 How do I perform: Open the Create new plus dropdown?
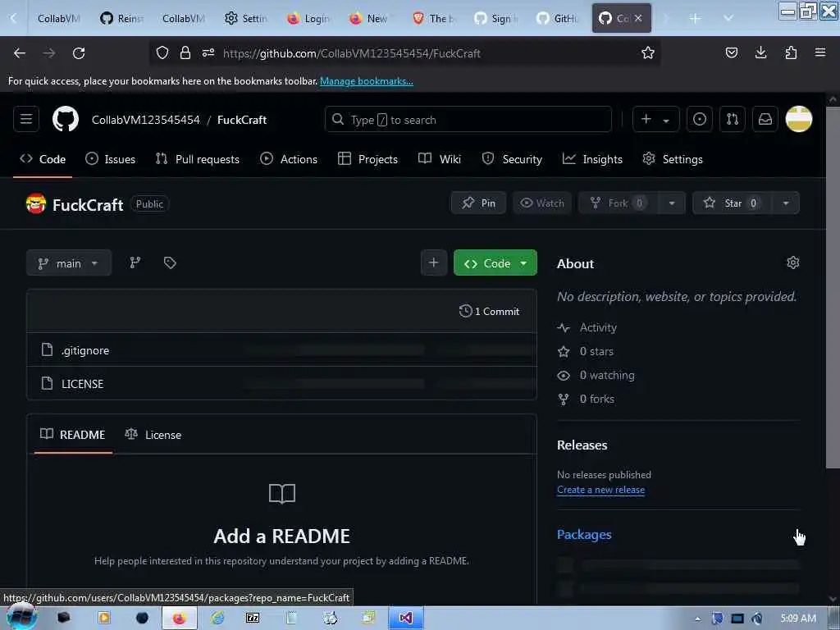[655, 119]
